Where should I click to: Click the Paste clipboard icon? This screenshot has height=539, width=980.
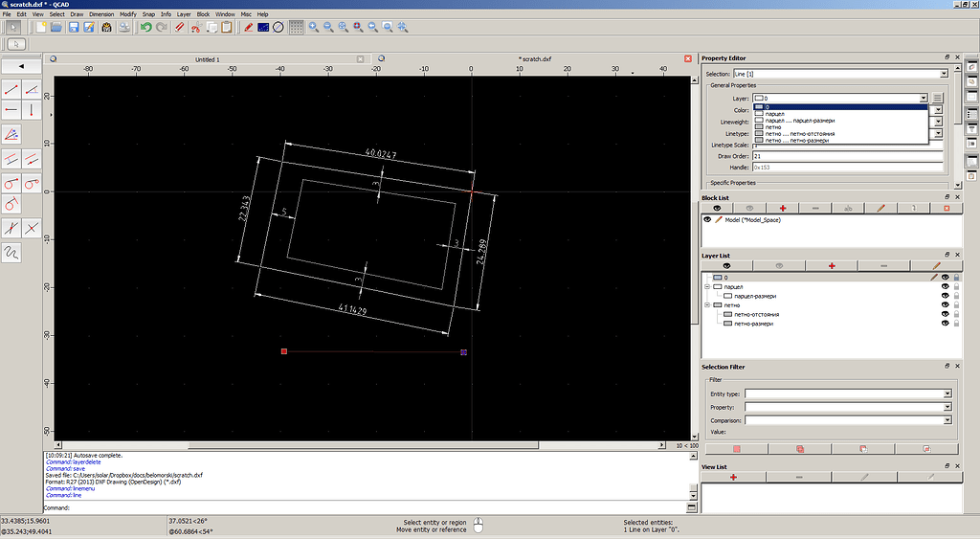tap(227, 27)
